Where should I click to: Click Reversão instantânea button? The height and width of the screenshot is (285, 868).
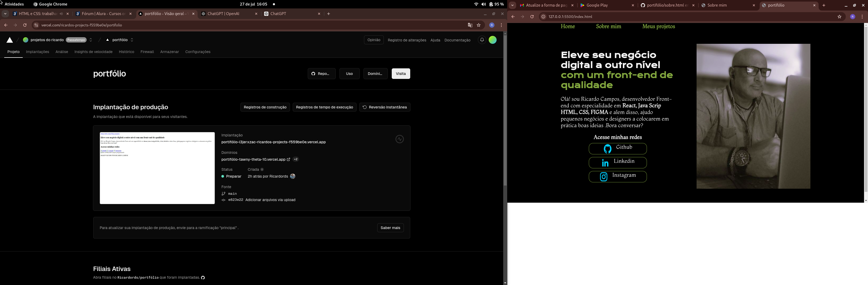click(384, 107)
